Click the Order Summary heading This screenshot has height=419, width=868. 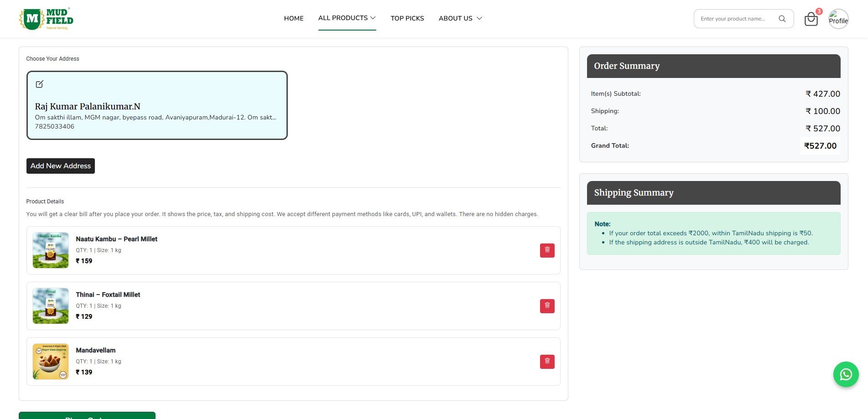pyautogui.click(x=627, y=66)
